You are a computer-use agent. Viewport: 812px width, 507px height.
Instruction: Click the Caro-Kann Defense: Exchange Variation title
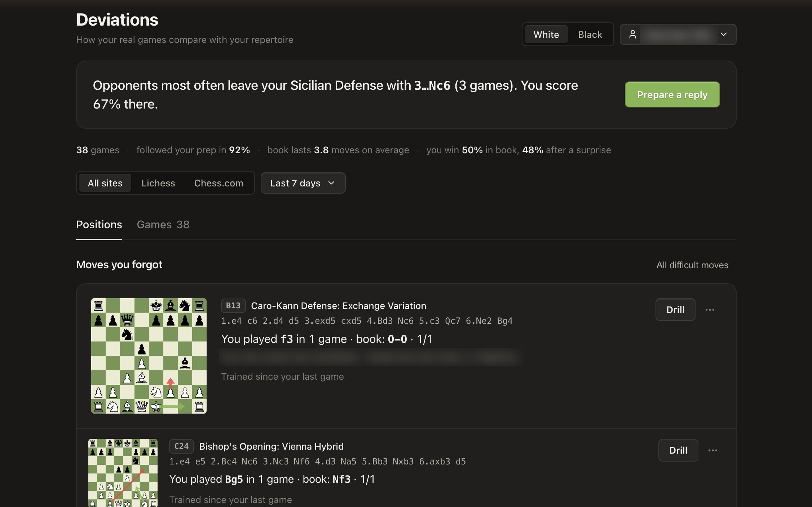click(338, 306)
